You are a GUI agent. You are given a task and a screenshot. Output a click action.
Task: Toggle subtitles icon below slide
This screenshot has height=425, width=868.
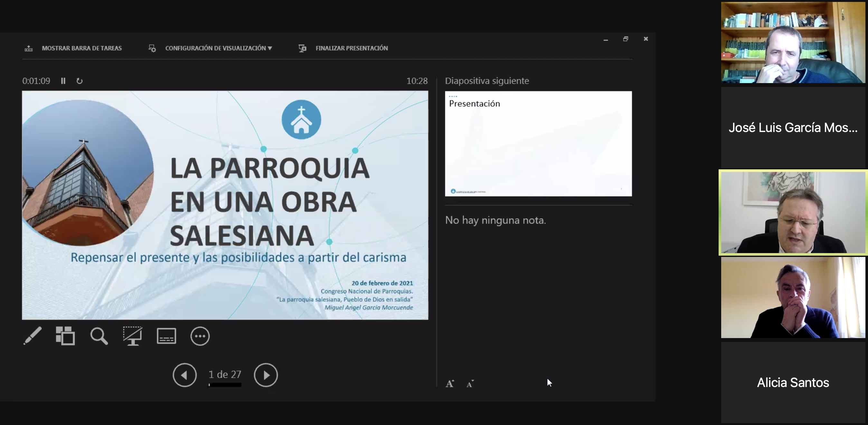(x=166, y=336)
